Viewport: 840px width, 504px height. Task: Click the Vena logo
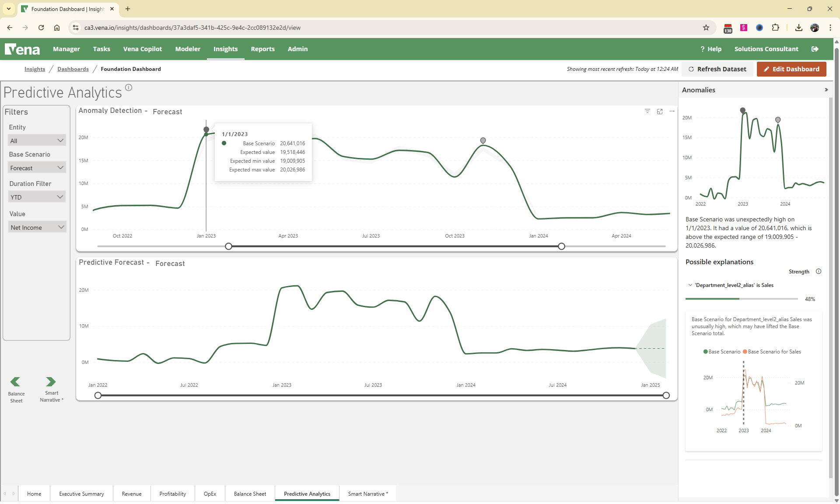coord(22,49)
